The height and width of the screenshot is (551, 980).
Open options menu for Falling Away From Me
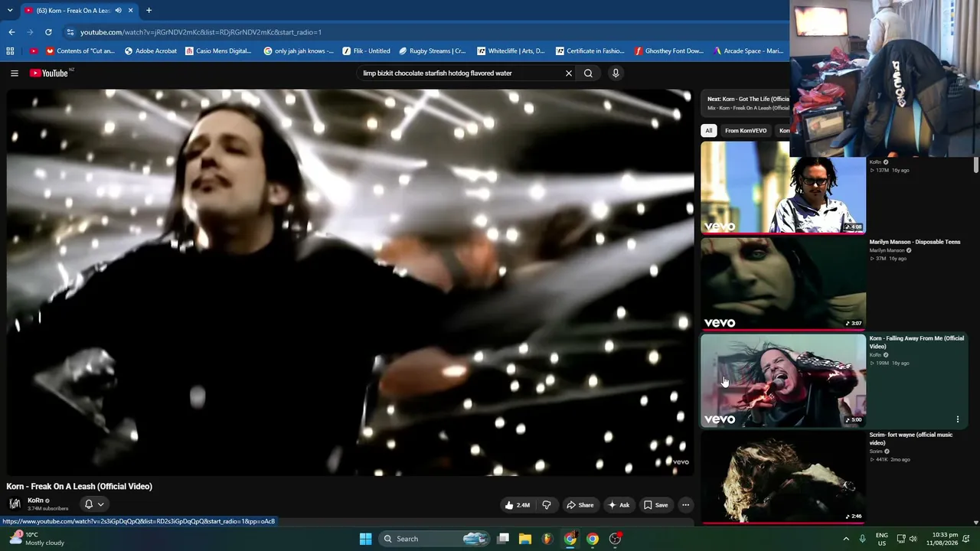coord(958,419)
